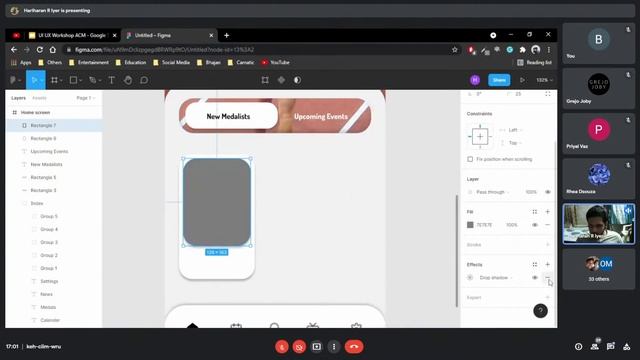
Task: Add a new fill with plus icon
Action: point(547,211)
